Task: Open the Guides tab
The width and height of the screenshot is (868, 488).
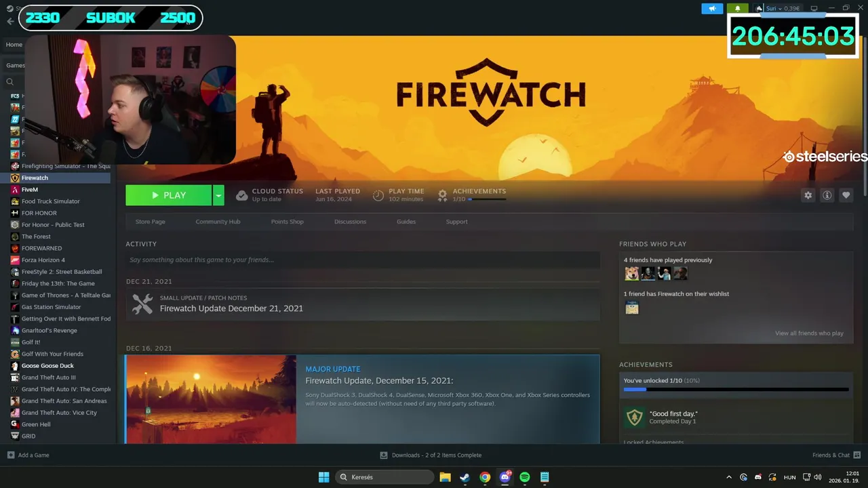Action: [x=406, y=222]
